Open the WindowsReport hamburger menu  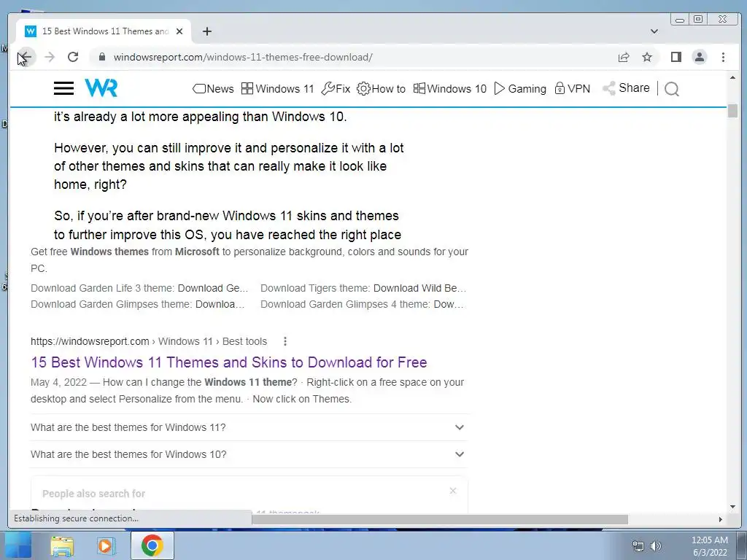click(63, 88)
